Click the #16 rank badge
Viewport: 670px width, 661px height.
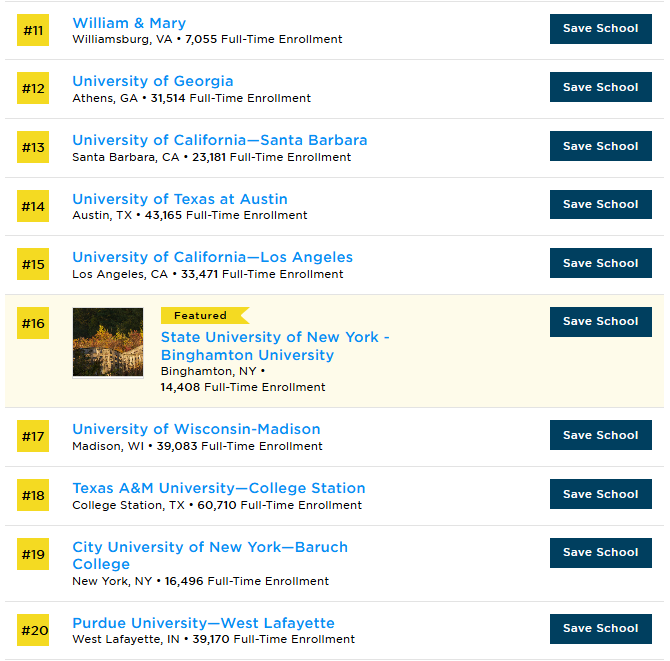pyautogui.click(x=33, y=323)
